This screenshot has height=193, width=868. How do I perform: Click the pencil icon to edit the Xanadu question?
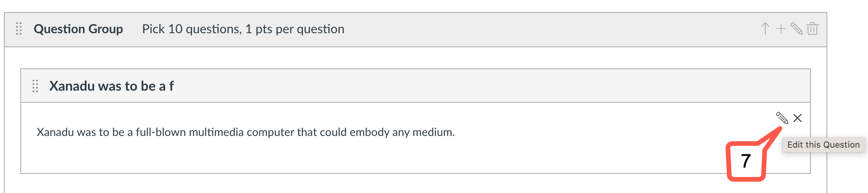[782, 118]
